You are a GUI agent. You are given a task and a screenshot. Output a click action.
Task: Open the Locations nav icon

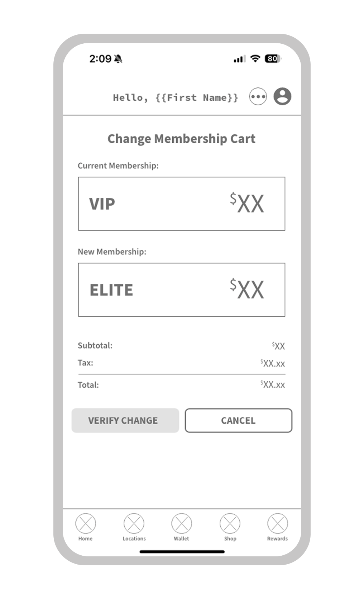click(x=134, y=523)
